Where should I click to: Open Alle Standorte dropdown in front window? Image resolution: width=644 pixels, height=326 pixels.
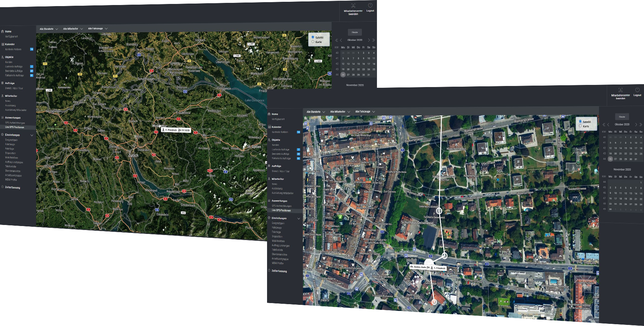pos(316,112)
